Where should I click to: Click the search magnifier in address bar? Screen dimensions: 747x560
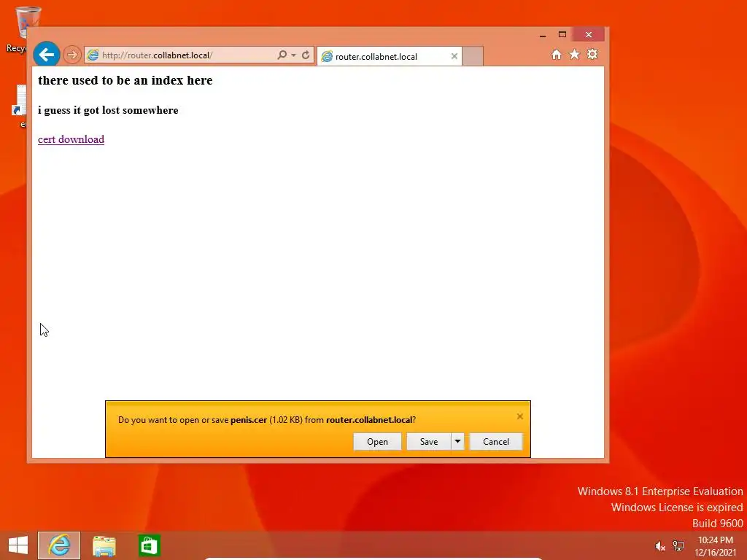pos(282,55)
